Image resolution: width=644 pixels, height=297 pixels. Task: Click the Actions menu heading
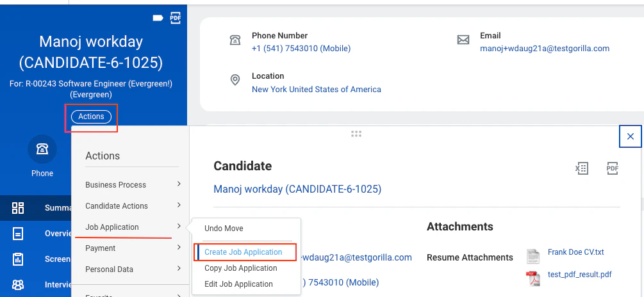[103, 156]
